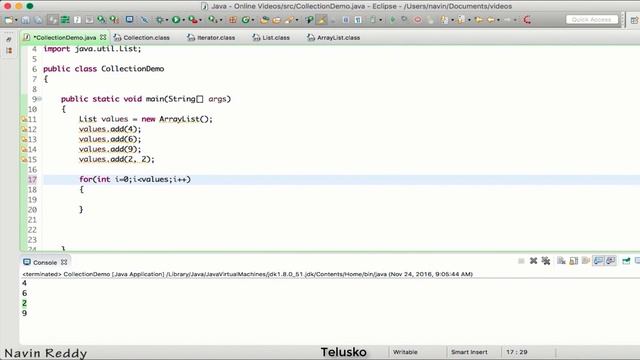Toggle Show Whitespace Characters pilcrow icon
The height and width of the screenshot is (360, 640).
(358, 20)
